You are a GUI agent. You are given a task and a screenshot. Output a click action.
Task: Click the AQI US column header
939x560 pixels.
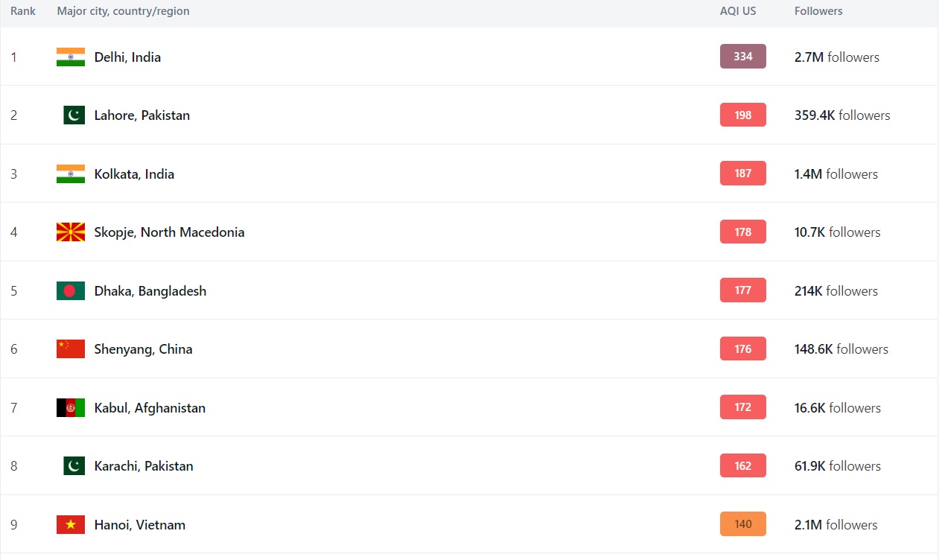pyautogui.click(x=738, y=11)
